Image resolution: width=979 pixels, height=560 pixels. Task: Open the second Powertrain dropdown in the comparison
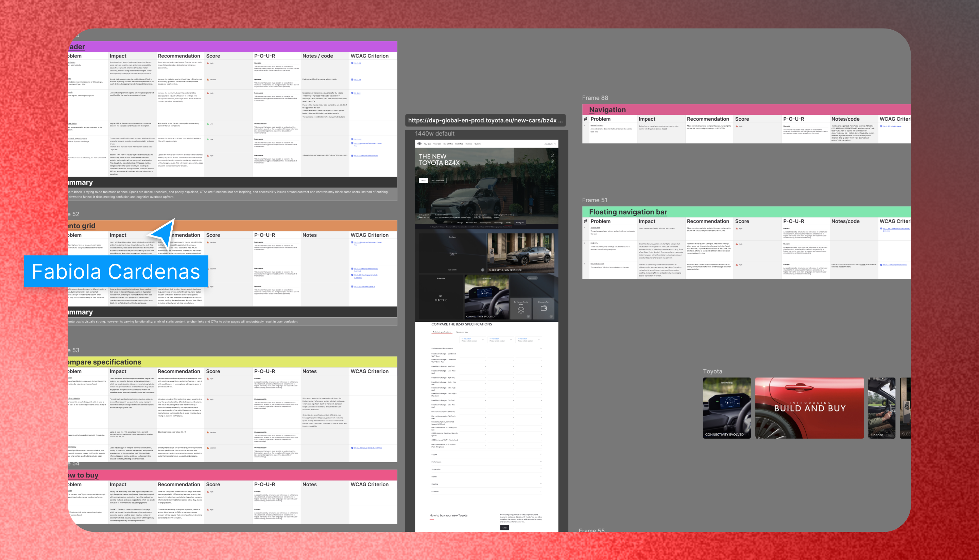(x=500, y=339)
